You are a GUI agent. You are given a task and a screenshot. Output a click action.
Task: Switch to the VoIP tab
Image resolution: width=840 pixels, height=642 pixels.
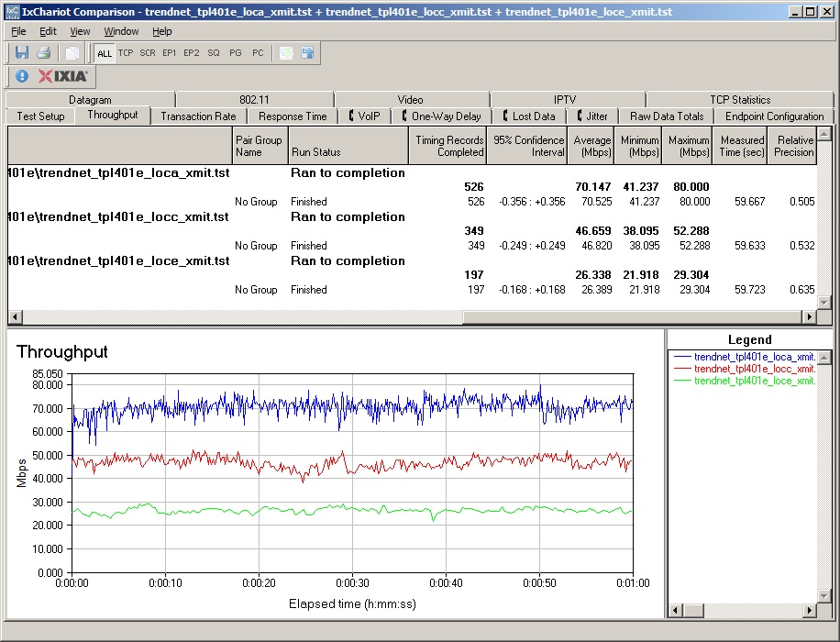364,116
